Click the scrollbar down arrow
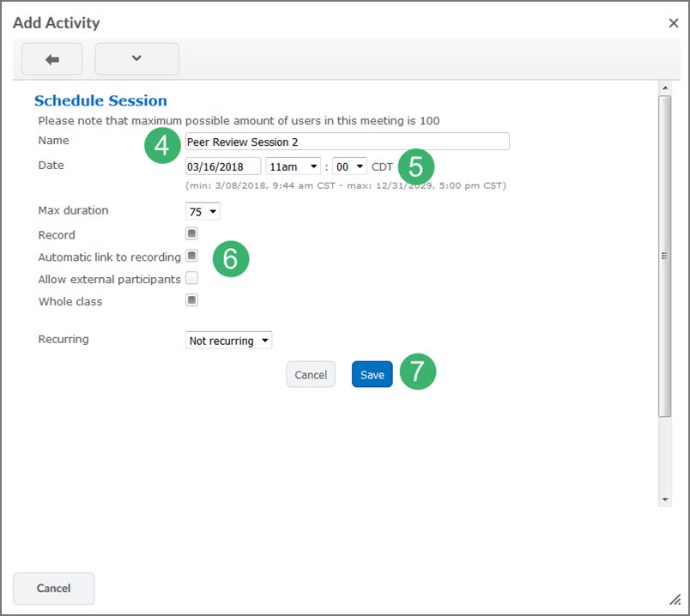The width and height of the screenshot is (690, 616). (665, 500)
